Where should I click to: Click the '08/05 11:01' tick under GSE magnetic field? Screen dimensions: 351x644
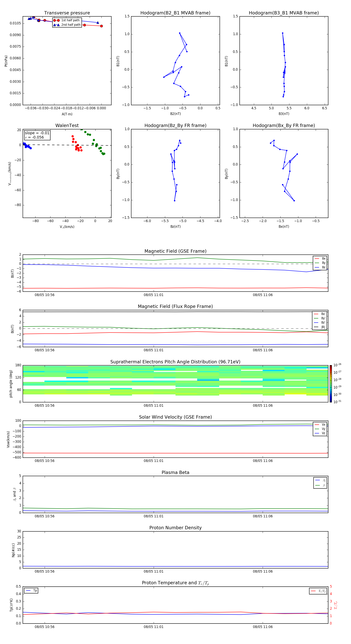point(153,295)
